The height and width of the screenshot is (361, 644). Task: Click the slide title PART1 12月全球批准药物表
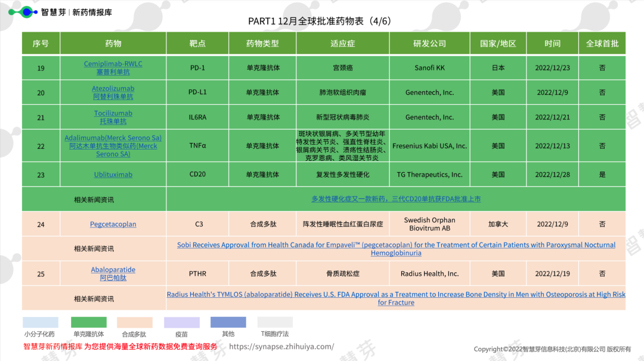pos(319,21)
